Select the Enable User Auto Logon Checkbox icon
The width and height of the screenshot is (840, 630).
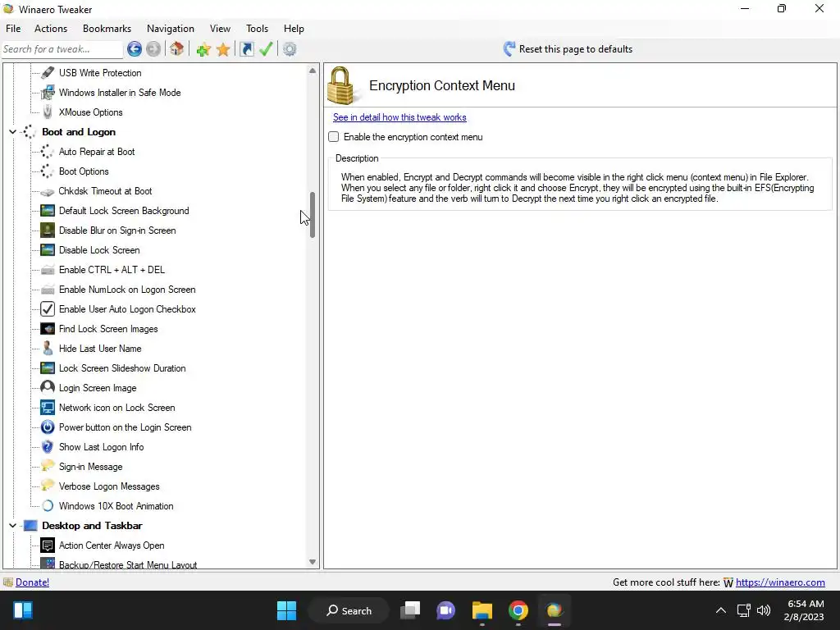pyautogui.click(x=48, y=309)
